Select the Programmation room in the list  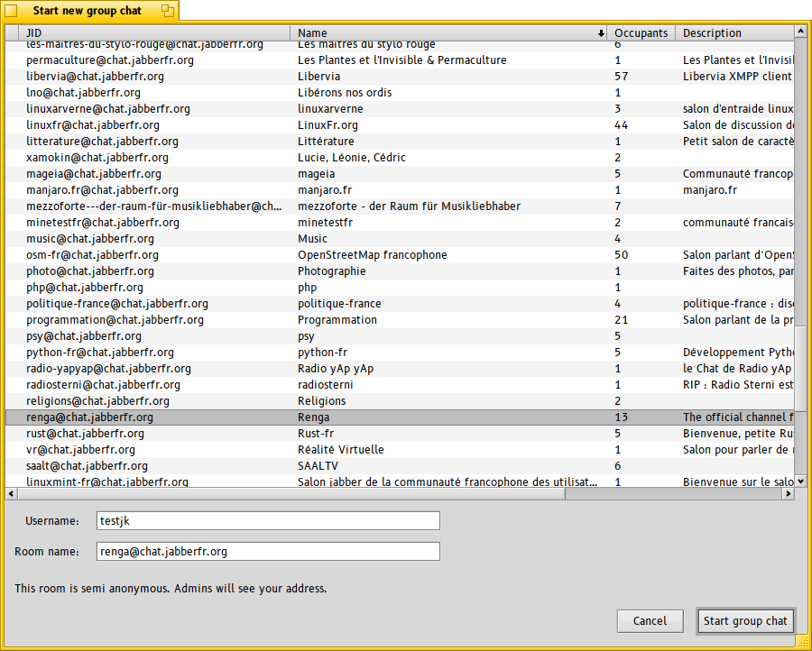pyautogui.click(x=337, y=320)
